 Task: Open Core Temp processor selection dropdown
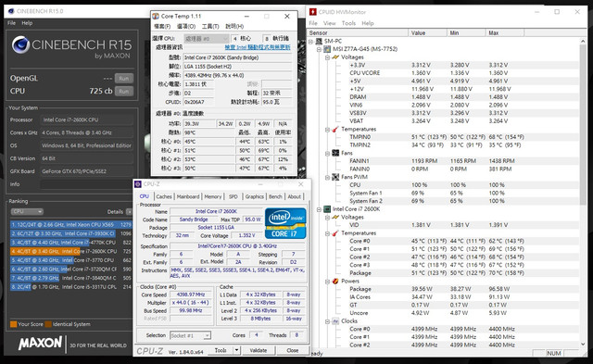point(207,39)
